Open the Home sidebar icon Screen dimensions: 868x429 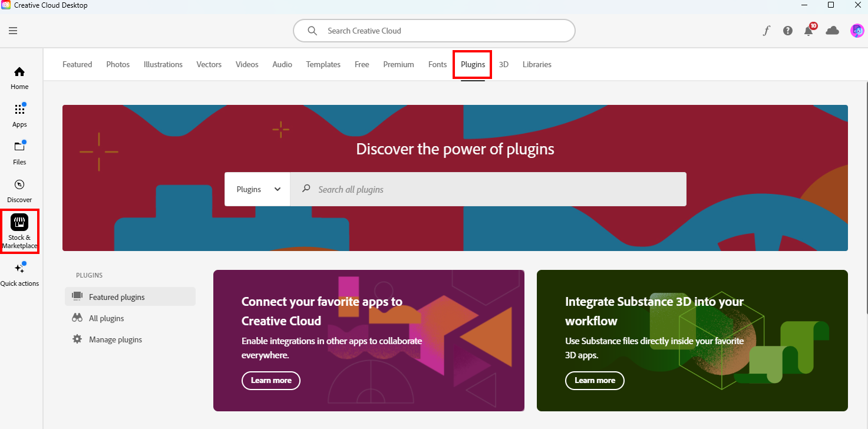coord(19,77)
